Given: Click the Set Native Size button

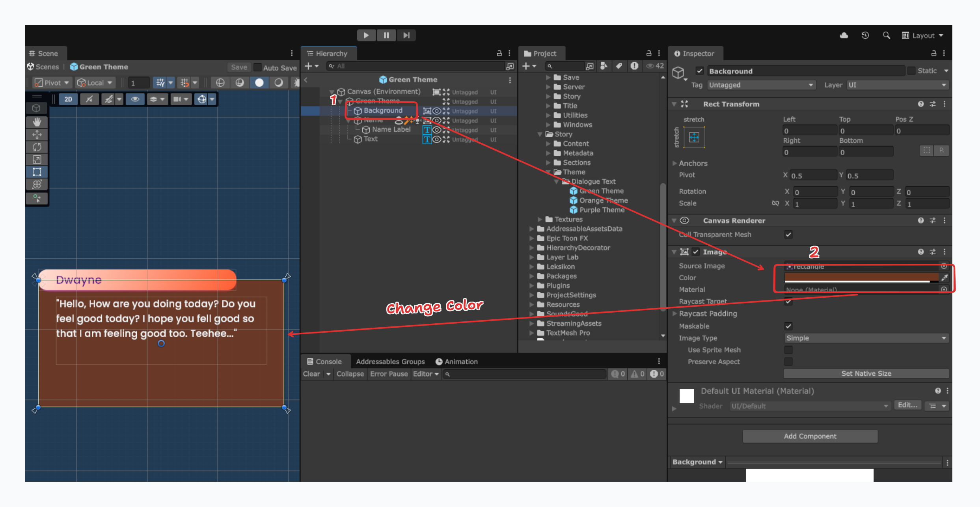Looking at the screenshot, I should tap(866, 373).
